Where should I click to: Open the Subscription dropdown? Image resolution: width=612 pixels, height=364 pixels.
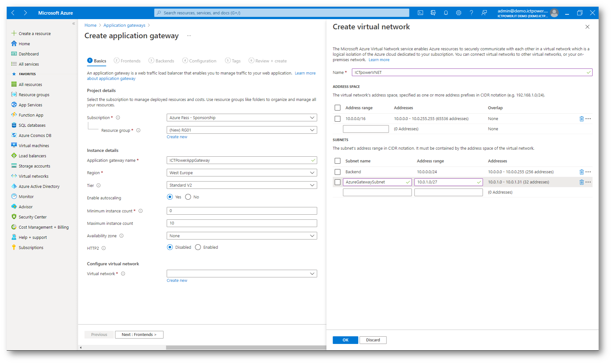coord(242,118)
